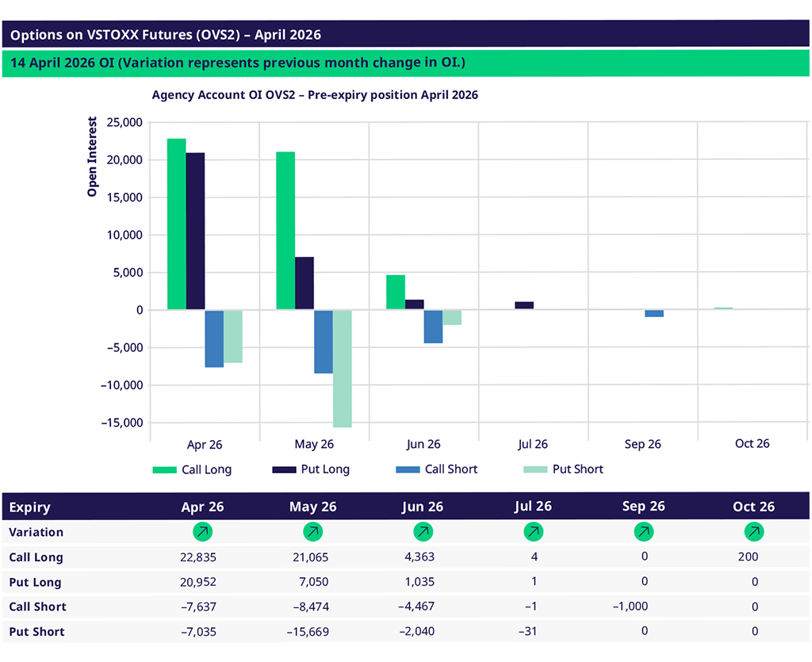812x662 pixels.
Task: Click the Jul 26 variation up-arrow icon
Action: 534,531
